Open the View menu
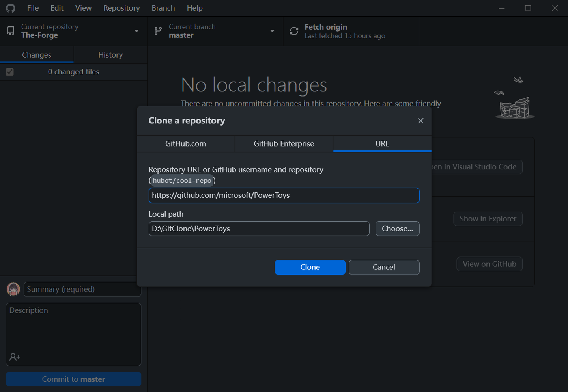The image size is (568, 392). click(83, 8)
